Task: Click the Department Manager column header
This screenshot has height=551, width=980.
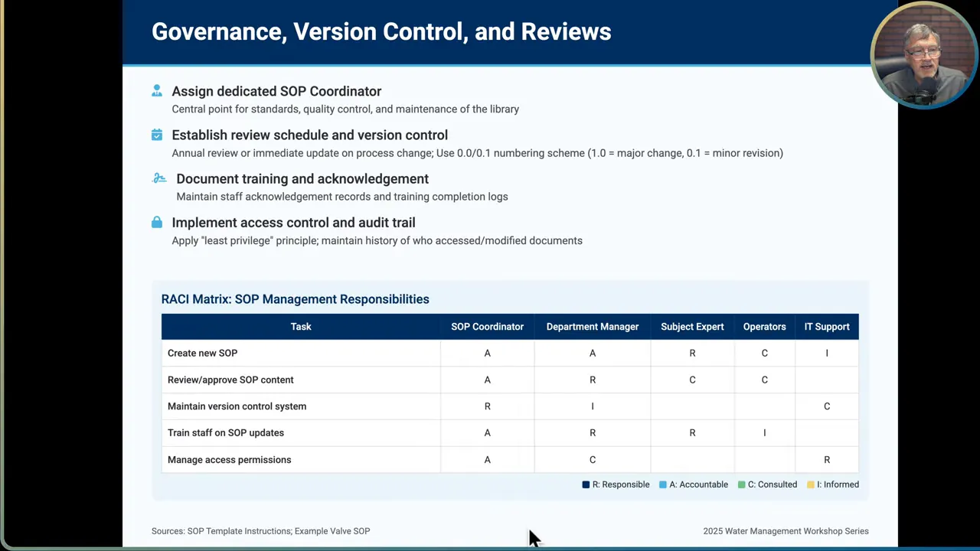Action: (592, 326)
